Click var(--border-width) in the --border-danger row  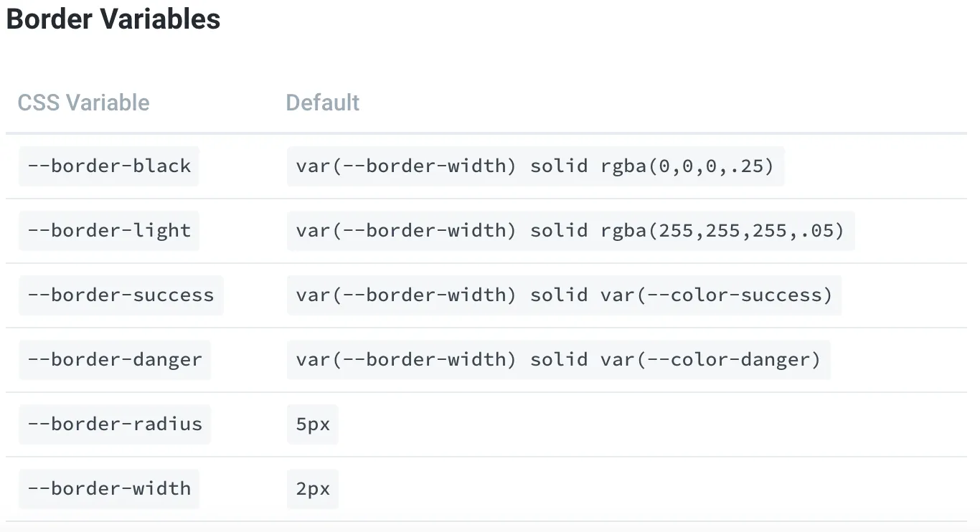[x=406, y=360]
